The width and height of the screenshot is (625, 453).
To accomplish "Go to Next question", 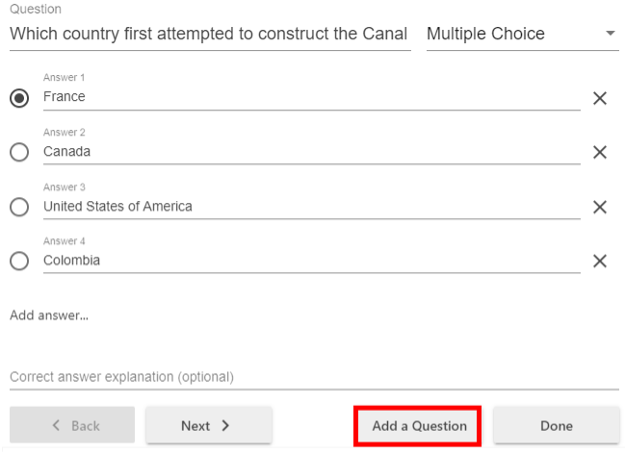I will [x=208, y=425].
